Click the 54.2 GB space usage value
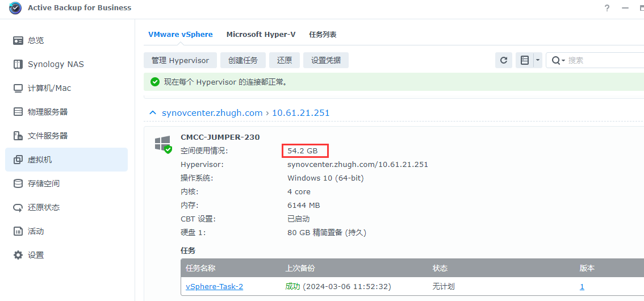644x301 pixels. 303,151
